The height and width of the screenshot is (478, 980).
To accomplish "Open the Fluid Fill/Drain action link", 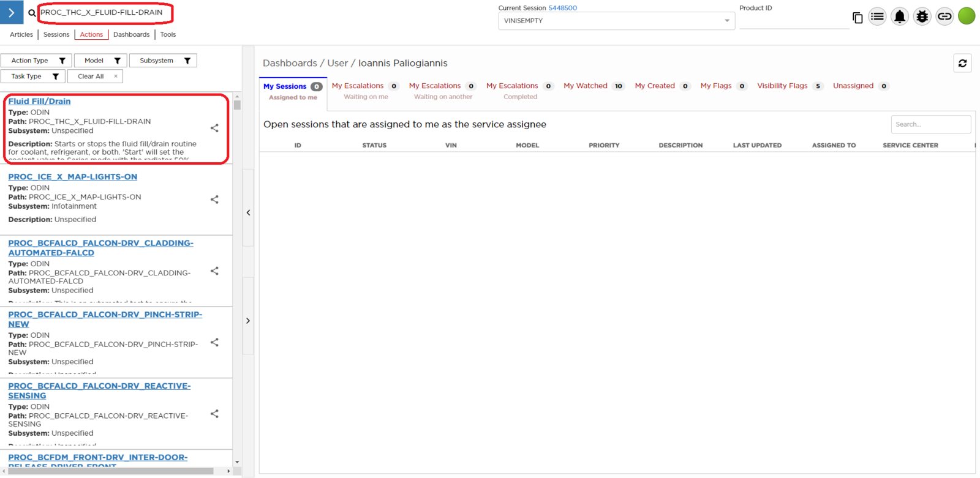I will coord(39,102).
